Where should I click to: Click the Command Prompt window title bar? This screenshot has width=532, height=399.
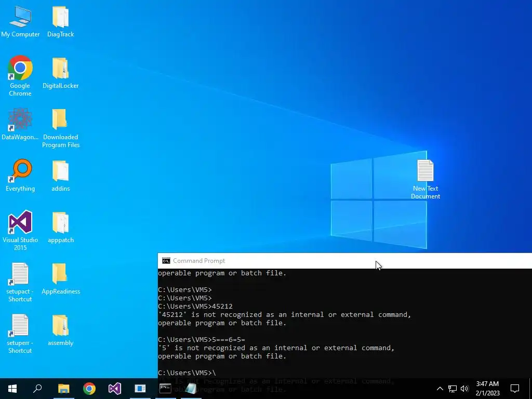[x=345, y=261]
